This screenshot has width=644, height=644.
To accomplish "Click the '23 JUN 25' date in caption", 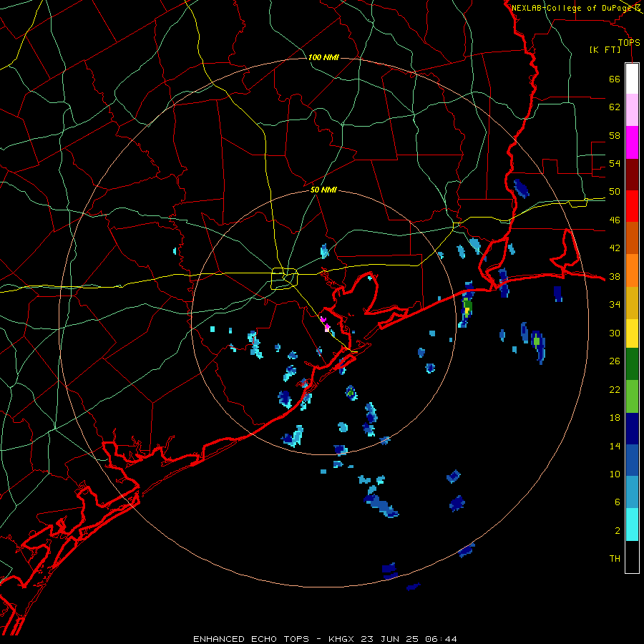I will pyautogui.click(x=389, y=639).
